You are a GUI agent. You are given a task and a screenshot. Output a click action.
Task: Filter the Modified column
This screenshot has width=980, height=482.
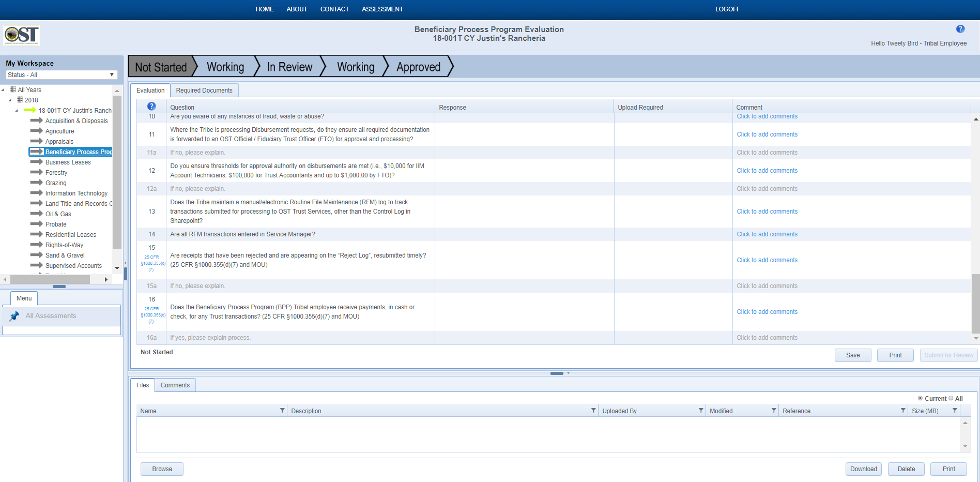(x=774, y=411)
